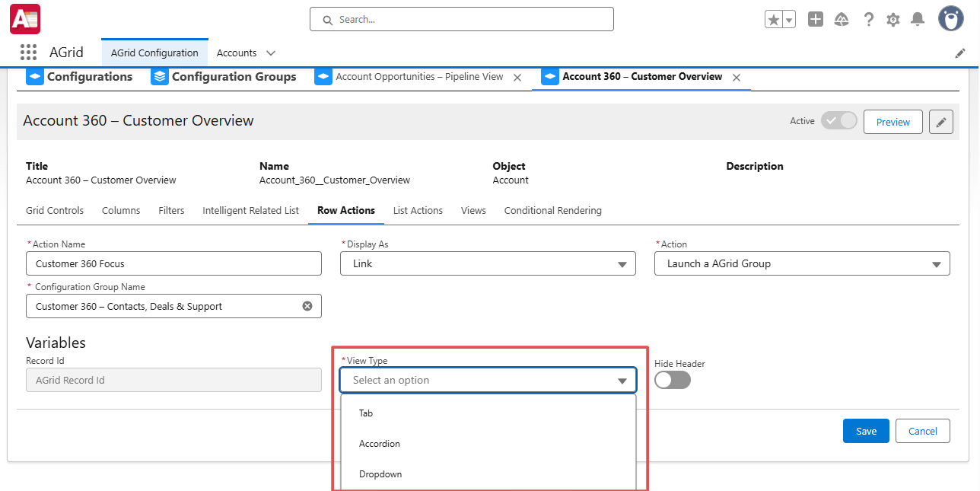The width and height of the screenshot is (980, 491).
Task: Click the Save button
Action: 866,431
